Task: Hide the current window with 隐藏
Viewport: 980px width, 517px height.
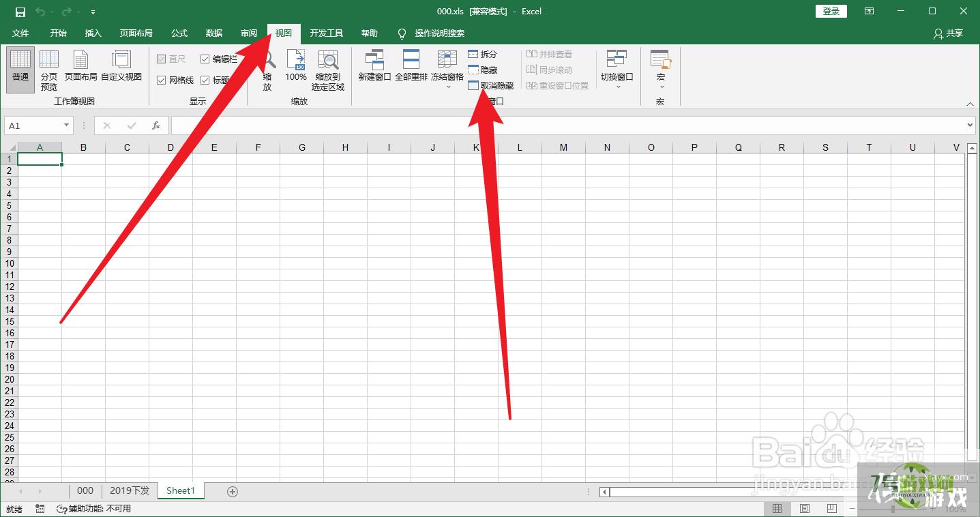Action: [x=483, y=70]
